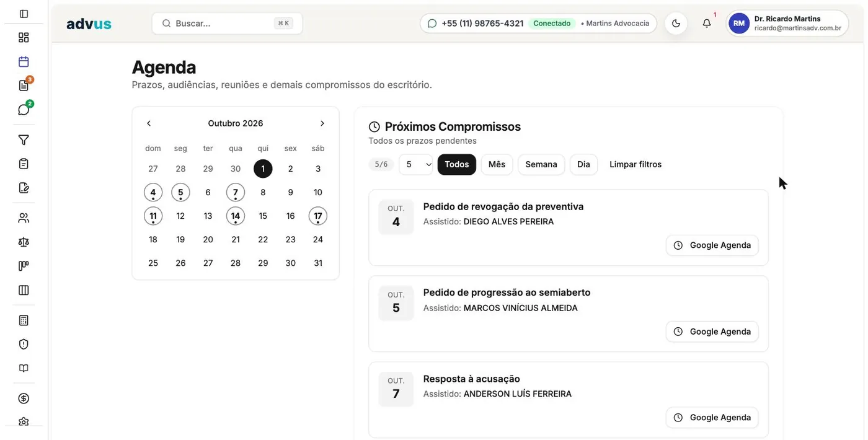
Task: Open Pedido de progressão ao semiaberto
Action: 507,293
